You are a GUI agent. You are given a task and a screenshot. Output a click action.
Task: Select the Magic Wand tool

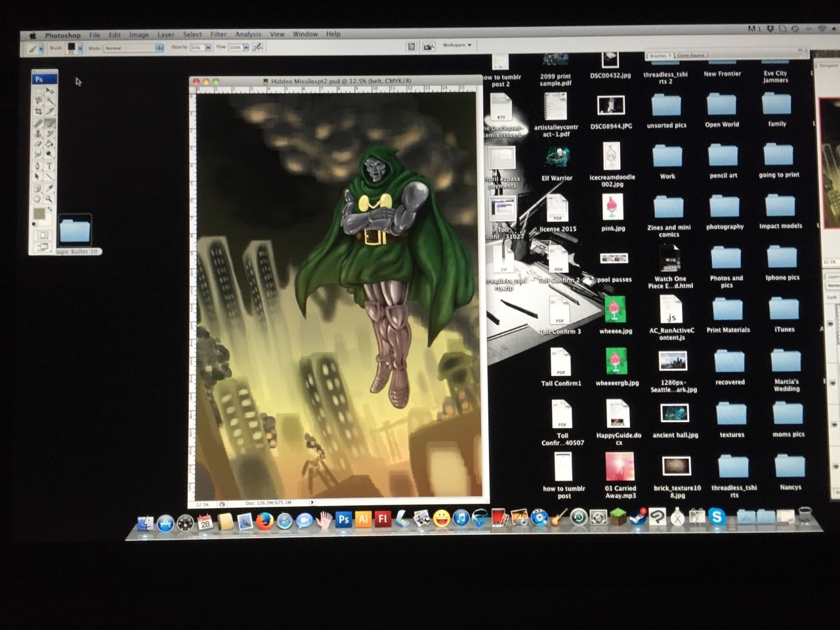pyautogui.click(x=50, y=101)
